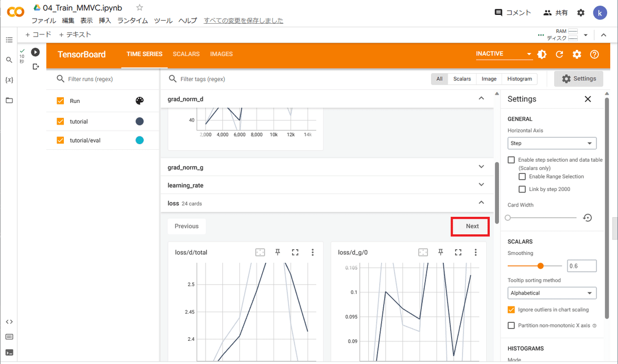Reset card width to default
The image size is (618, 364).
pyautogui.click(x=588, y=218)
